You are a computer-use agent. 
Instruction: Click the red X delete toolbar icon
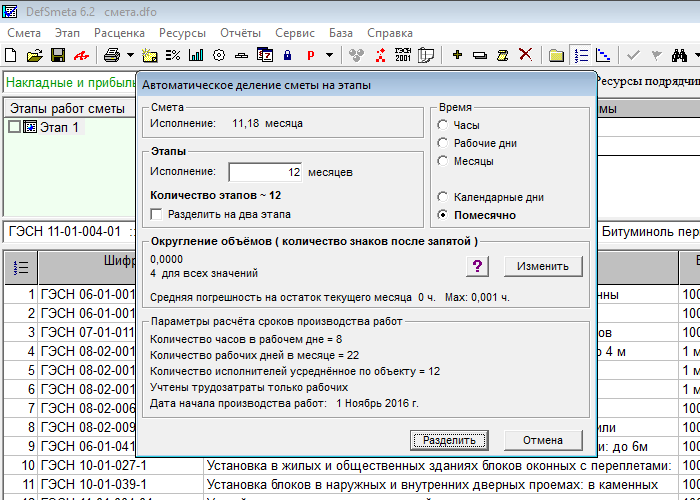point(525,54)
